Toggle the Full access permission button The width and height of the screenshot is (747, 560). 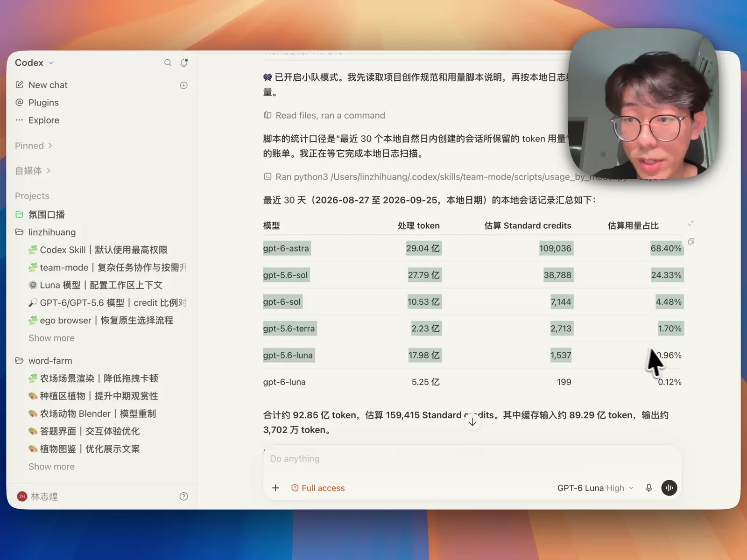318,488
